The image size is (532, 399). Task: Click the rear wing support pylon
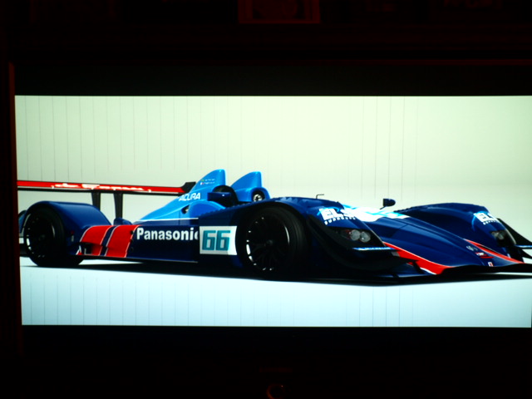(117, 205)
